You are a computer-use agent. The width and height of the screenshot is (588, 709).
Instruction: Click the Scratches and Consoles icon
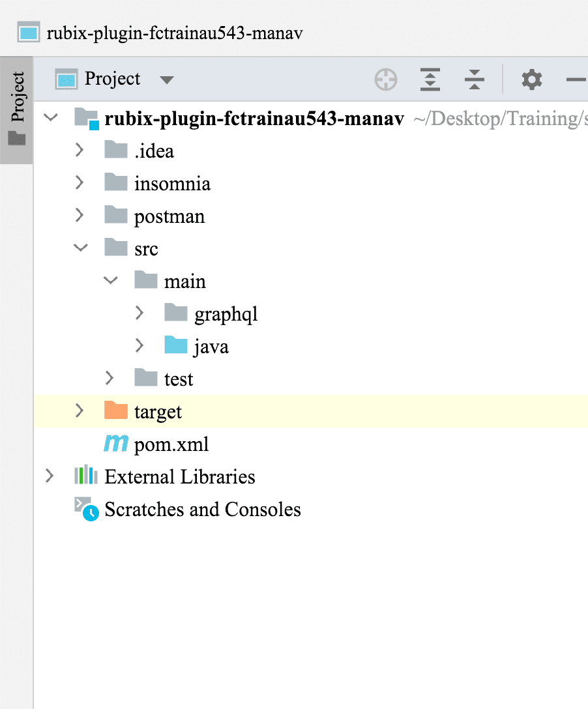(x=86, y=509)
